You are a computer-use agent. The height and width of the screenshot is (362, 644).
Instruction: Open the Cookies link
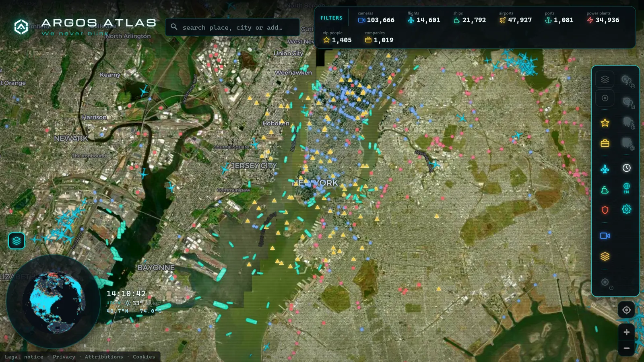coord(144,357)
